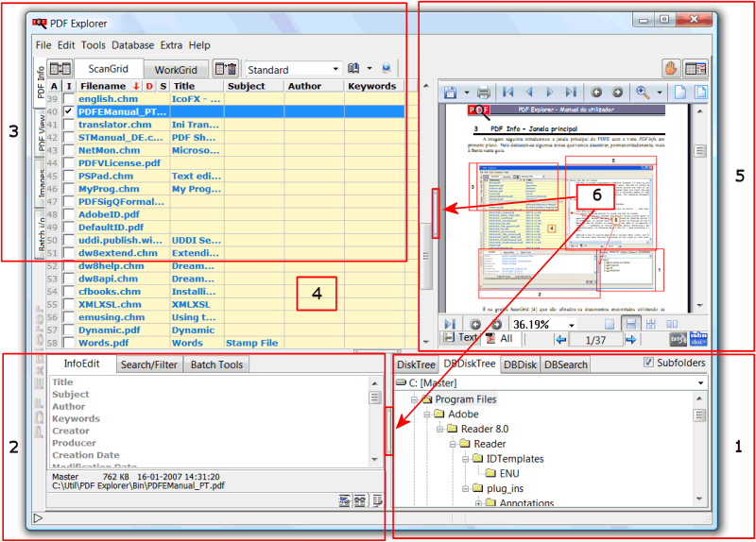Open the Database menu
This screenshot has height=542, width=756.
tap(133, 45)
